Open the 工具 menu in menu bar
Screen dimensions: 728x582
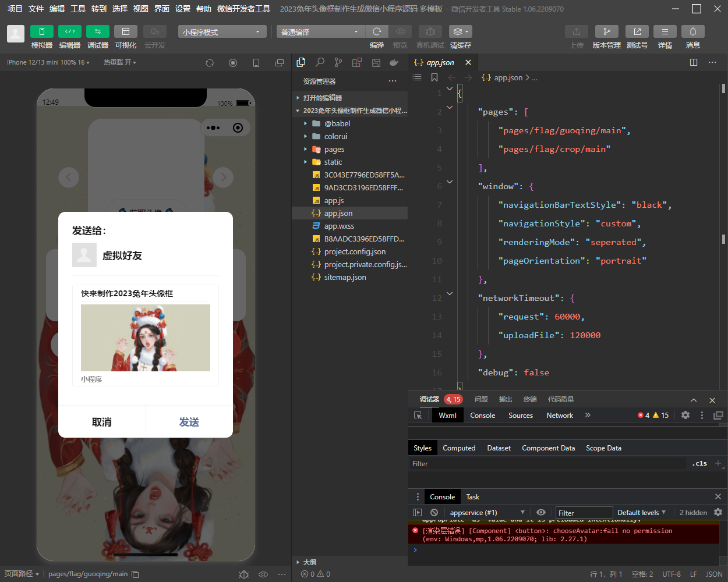pyautogui.click(x=78, y=9)
